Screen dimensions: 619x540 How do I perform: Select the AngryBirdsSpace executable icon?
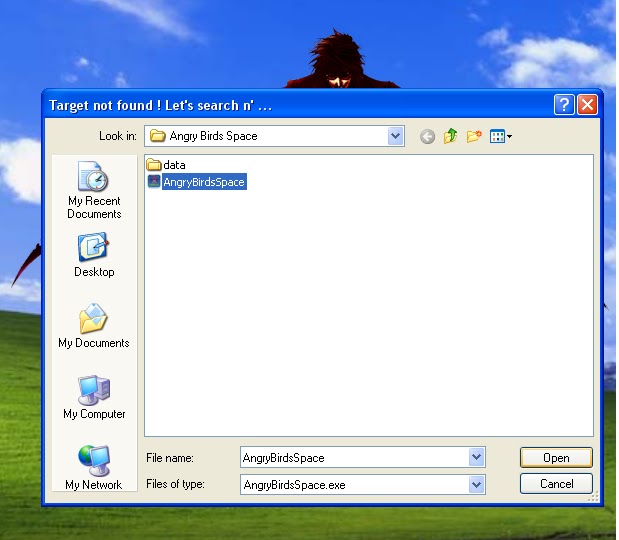154,182
